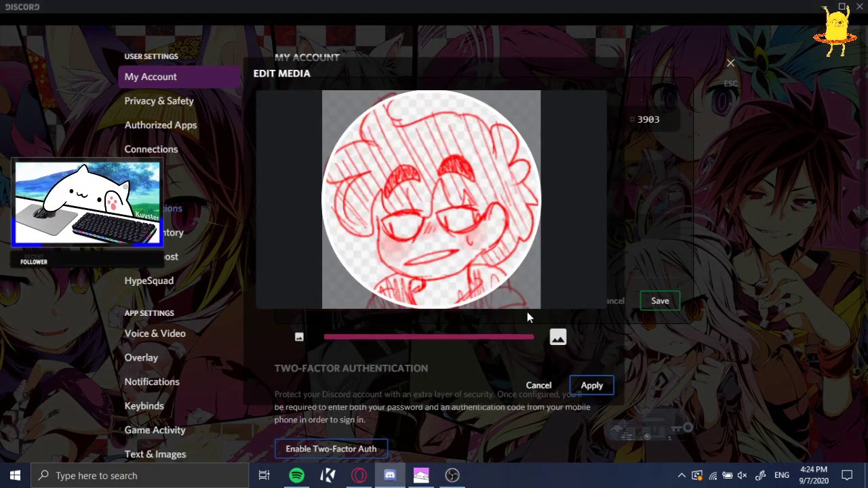Viewport: 868px width, 488px height.
Task: Open the OBS Studio taskbar icon
Action: (452, 476)
